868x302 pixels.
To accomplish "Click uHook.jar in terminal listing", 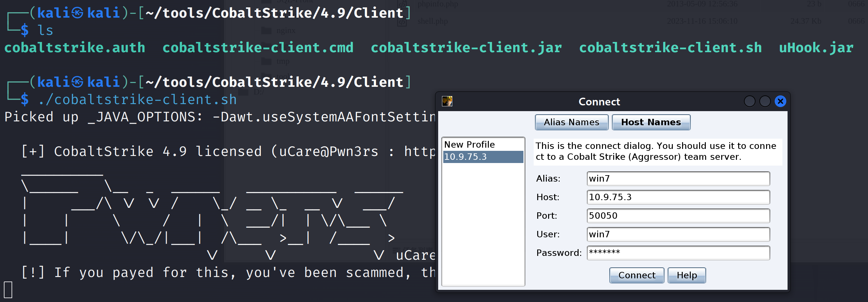I will (816, 48).
